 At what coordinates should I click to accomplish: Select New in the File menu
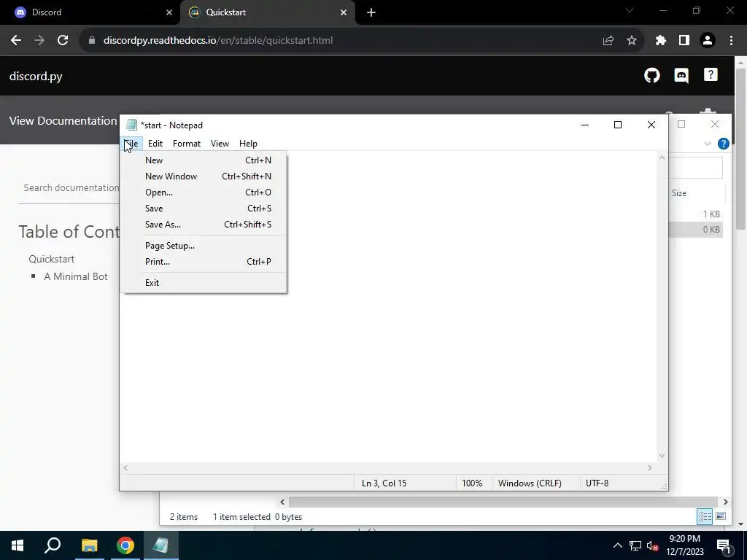pyautogui.click(x=204, y=160)
